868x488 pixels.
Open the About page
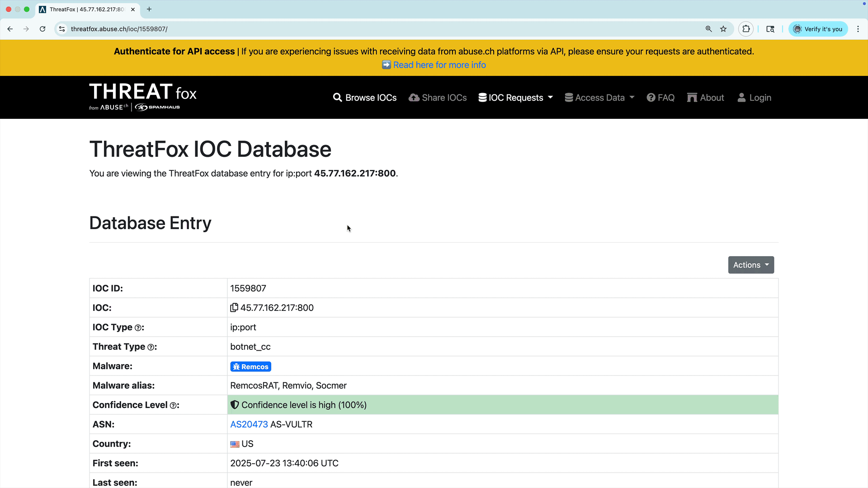click(705, 98)
